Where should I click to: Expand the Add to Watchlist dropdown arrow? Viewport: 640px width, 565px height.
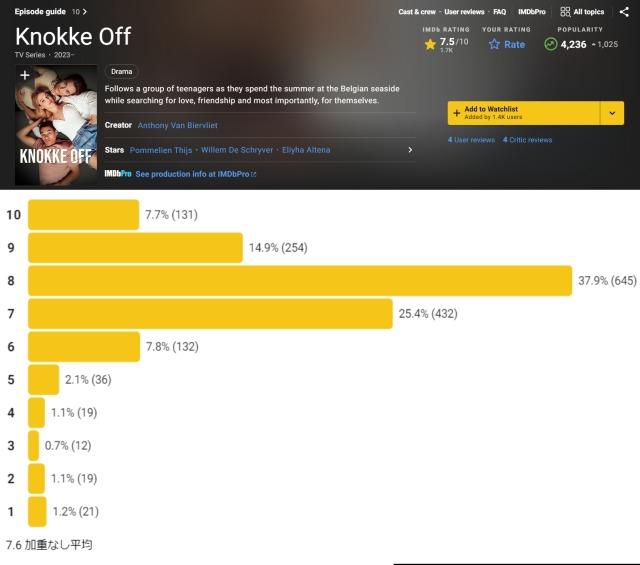(613, 113)
